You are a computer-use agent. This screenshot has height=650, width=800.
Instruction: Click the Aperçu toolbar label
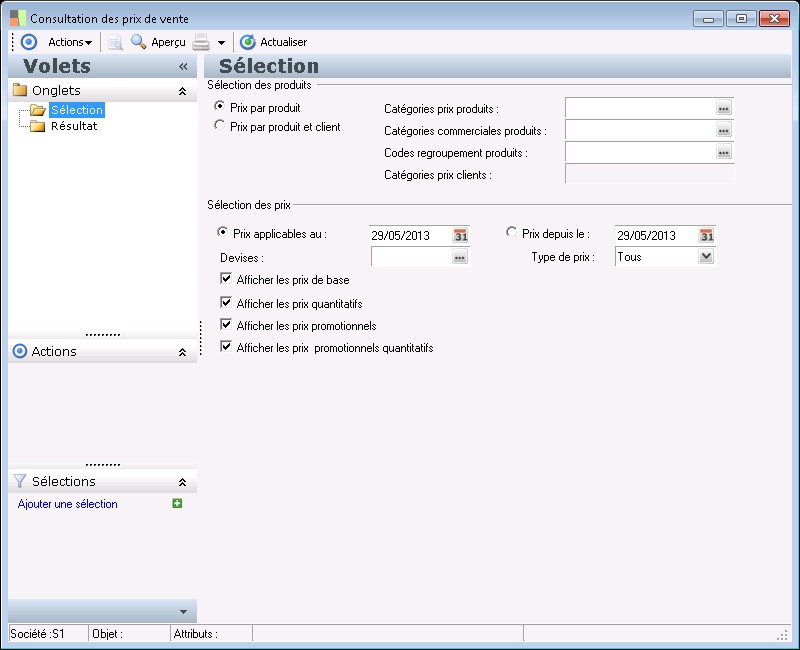coord(168,42)
